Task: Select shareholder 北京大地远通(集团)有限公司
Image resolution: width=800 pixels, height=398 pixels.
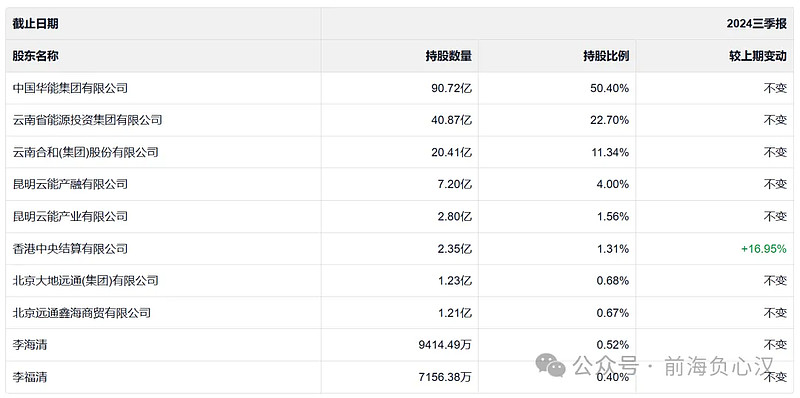Action: (x=85, y=281)
